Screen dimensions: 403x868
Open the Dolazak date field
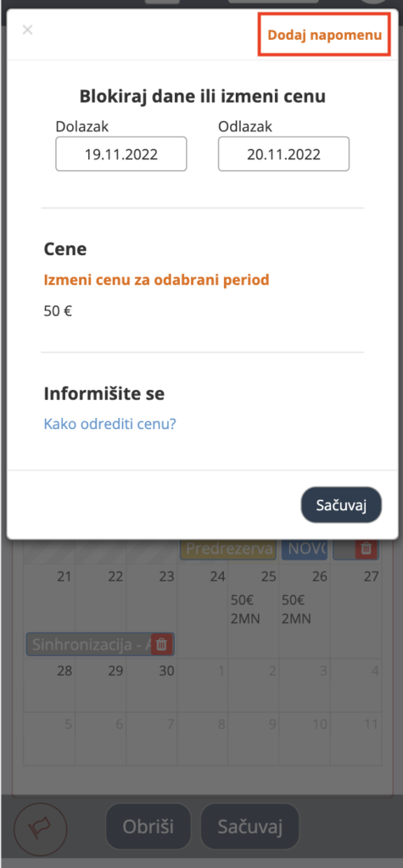[120, 154]
